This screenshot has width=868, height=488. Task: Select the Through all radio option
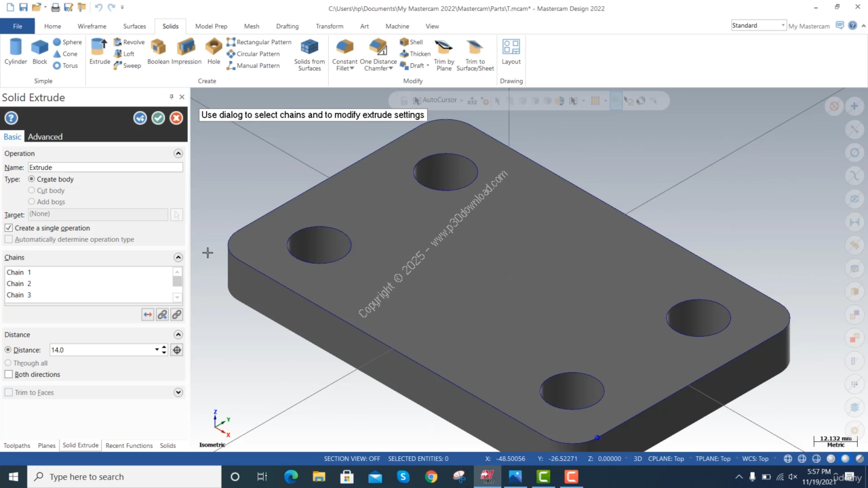pos(8,363)
